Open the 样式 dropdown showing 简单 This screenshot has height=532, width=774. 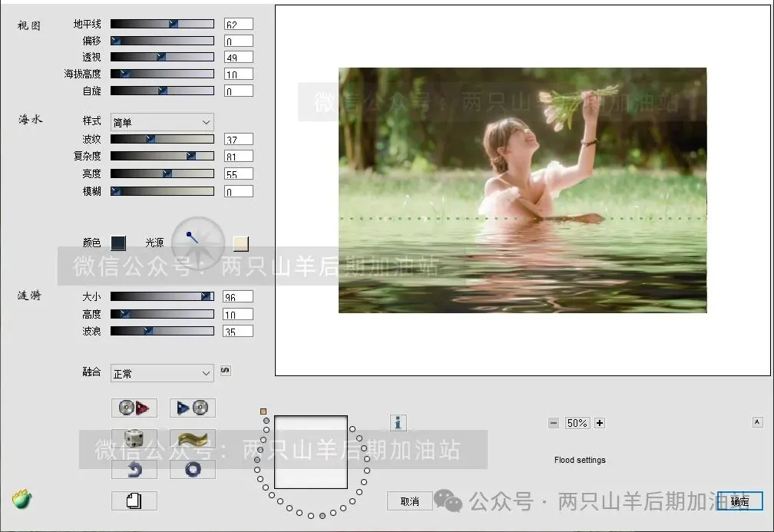click(x=162, y=122)
